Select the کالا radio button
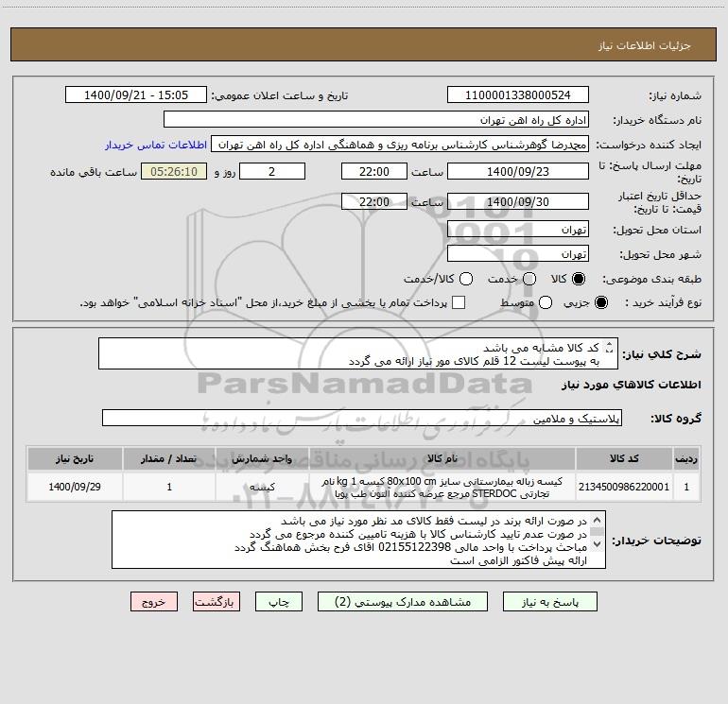The image size is (728, 704). click(579, 279)
